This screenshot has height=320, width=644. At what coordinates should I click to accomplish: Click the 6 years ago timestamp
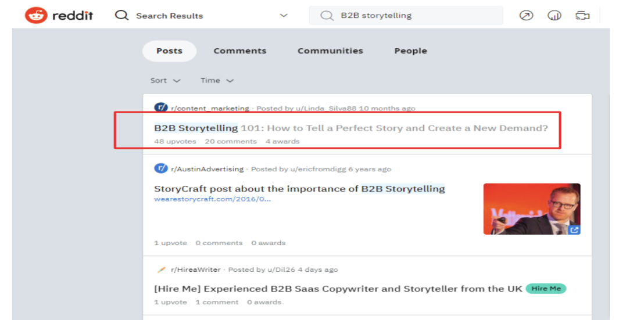pos(370,169)
